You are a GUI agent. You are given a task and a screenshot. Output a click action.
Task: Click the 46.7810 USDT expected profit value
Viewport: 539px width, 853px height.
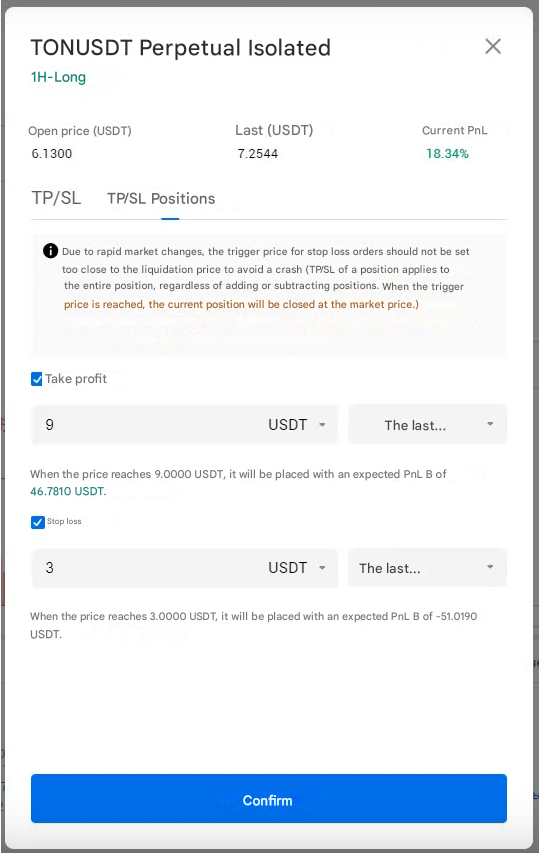point(68,491)
